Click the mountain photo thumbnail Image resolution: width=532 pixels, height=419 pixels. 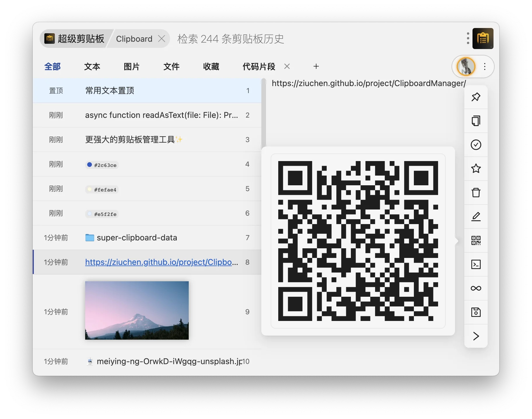coord(137,310)
